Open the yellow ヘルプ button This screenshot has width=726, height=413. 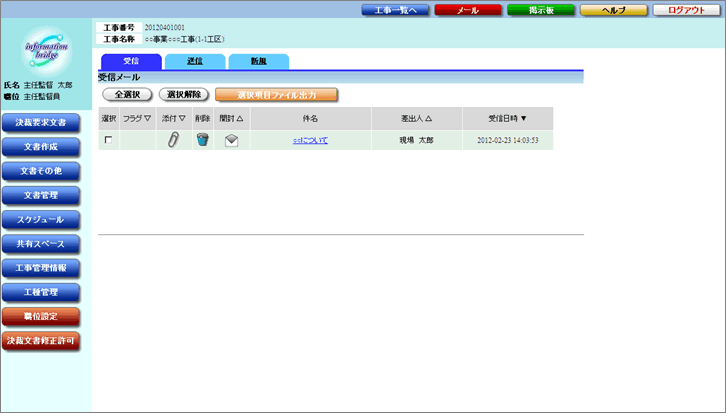(612, 10)
